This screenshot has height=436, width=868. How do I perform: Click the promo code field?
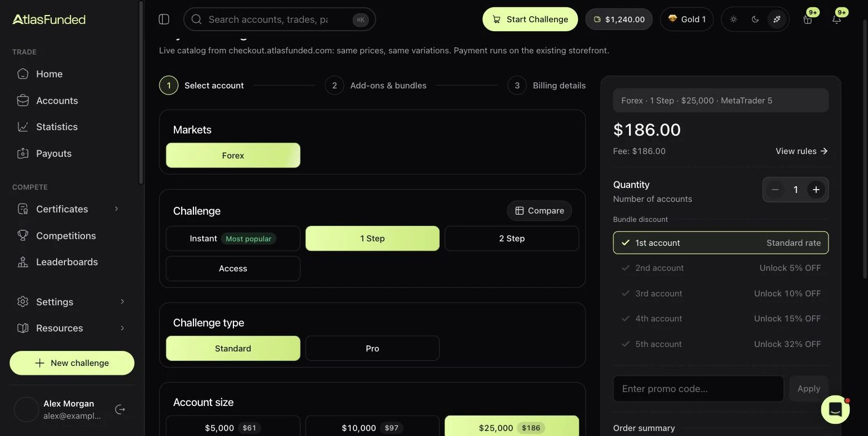click(x=698, y=389)
